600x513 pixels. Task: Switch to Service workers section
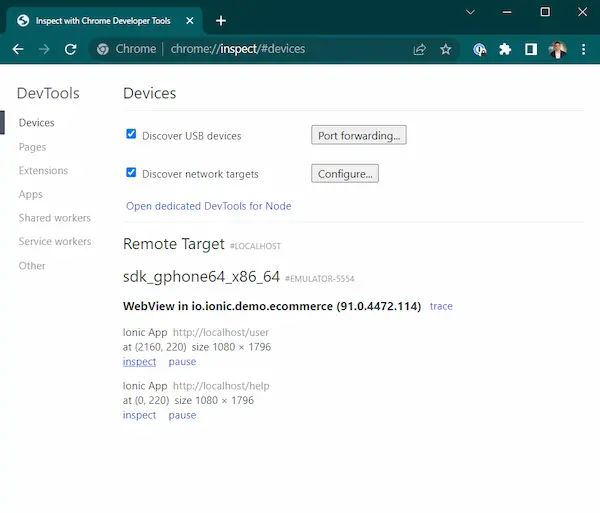click(54, 242)
